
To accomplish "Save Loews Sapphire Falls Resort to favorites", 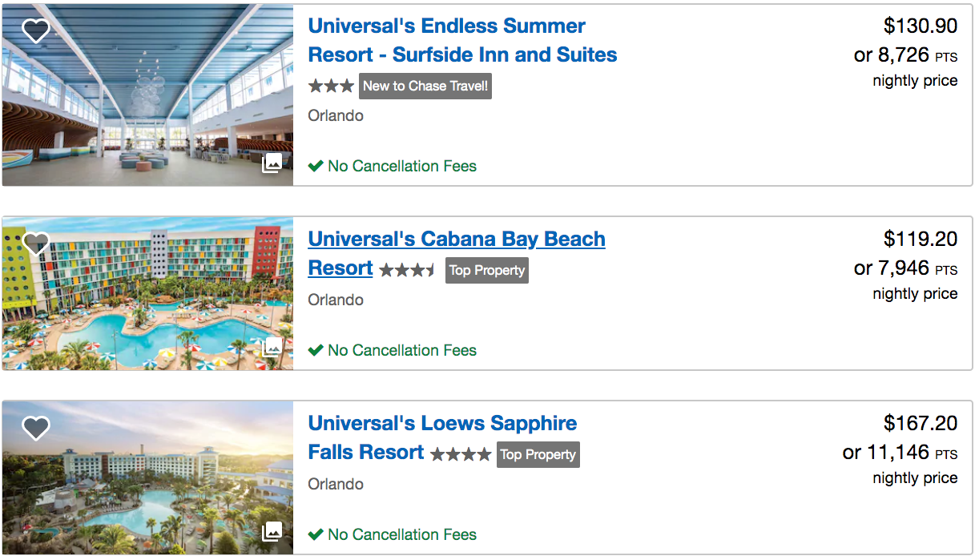I will 35,428.
